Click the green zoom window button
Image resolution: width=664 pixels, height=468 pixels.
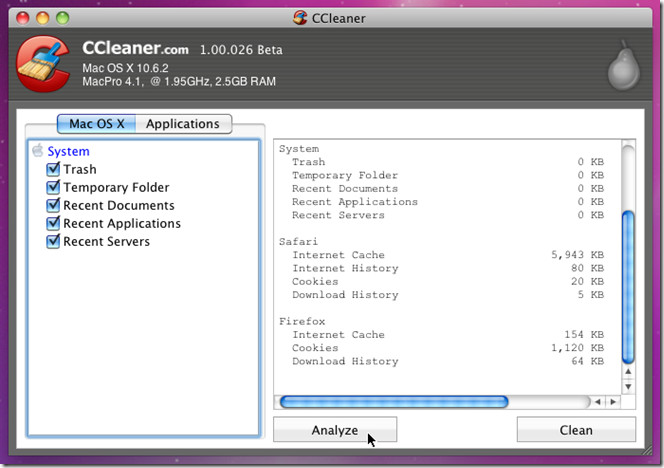(63, 18)
